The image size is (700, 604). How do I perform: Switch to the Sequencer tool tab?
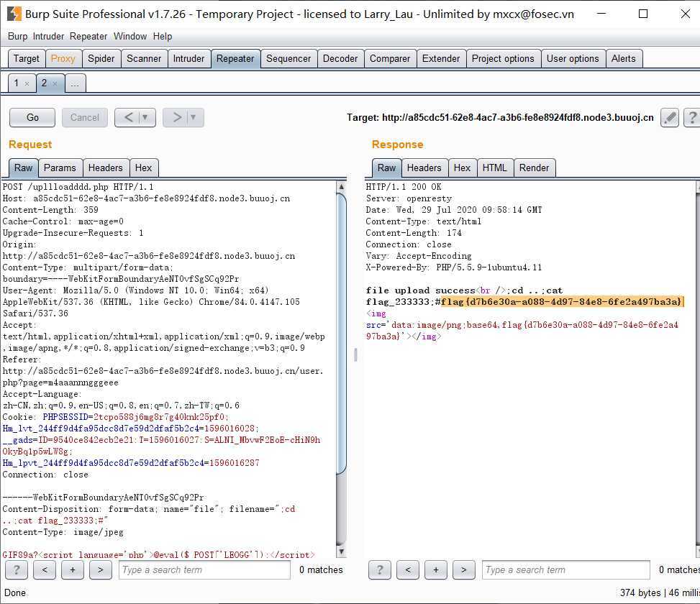pos(288,58)
